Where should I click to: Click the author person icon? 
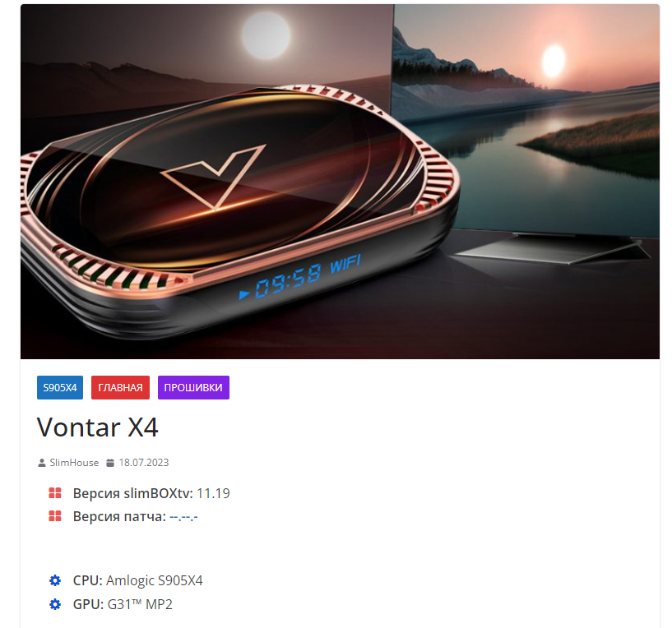coord(42,463)
